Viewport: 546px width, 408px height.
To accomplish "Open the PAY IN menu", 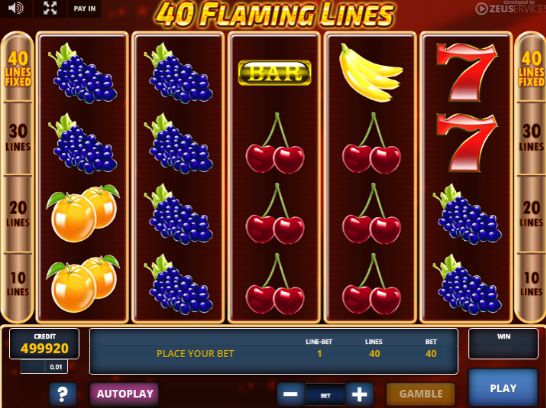I will point(85,8).
